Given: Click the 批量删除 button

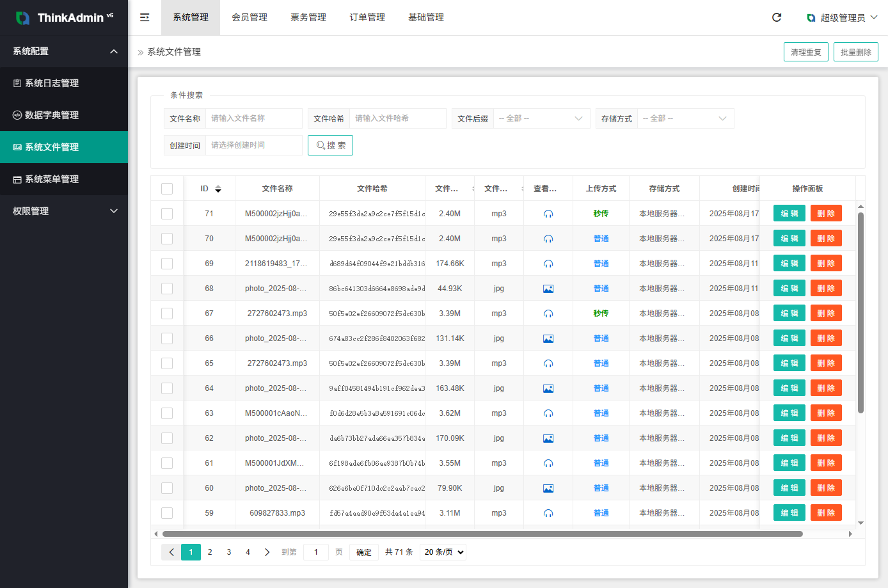Looking at the screenshot, I should 856,52.
